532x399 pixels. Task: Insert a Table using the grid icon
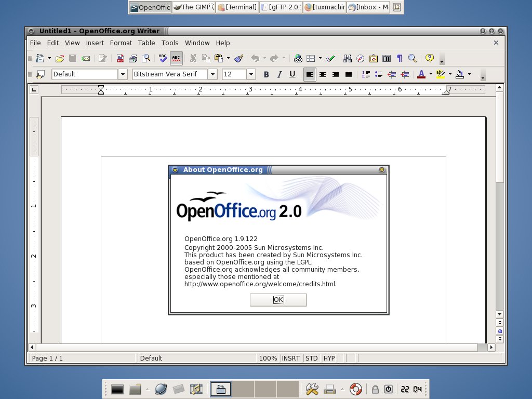(x=311, y=58)
